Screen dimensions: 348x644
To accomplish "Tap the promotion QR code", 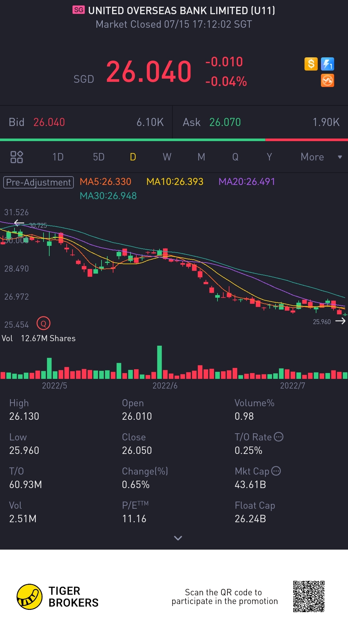I will pos(309,597).
